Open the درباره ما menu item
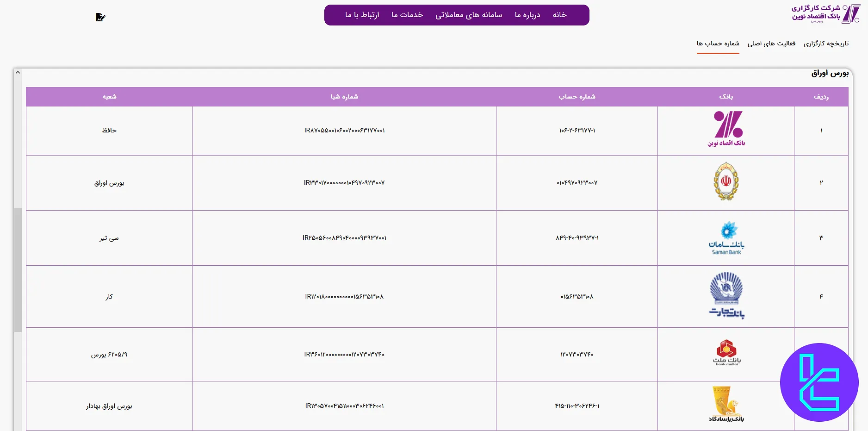868x431 pixels. 527,15
